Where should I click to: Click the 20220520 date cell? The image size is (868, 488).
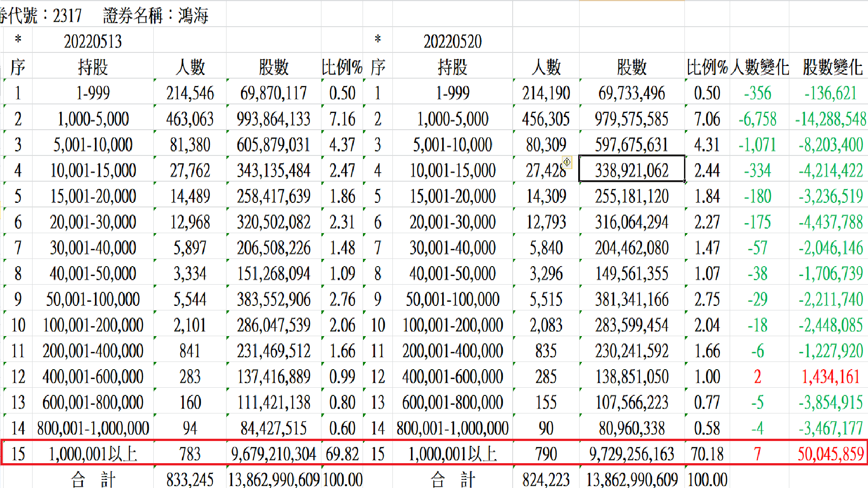tap(452, 42)
